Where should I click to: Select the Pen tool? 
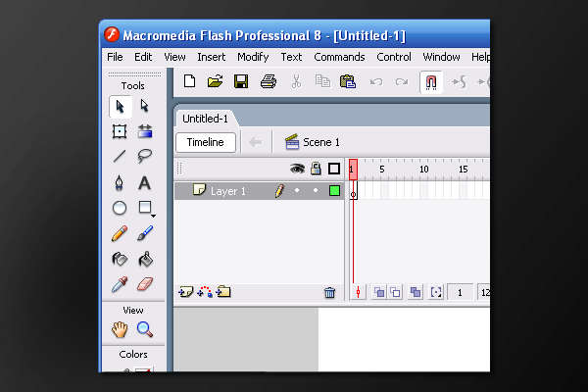[x=120, y=183]
